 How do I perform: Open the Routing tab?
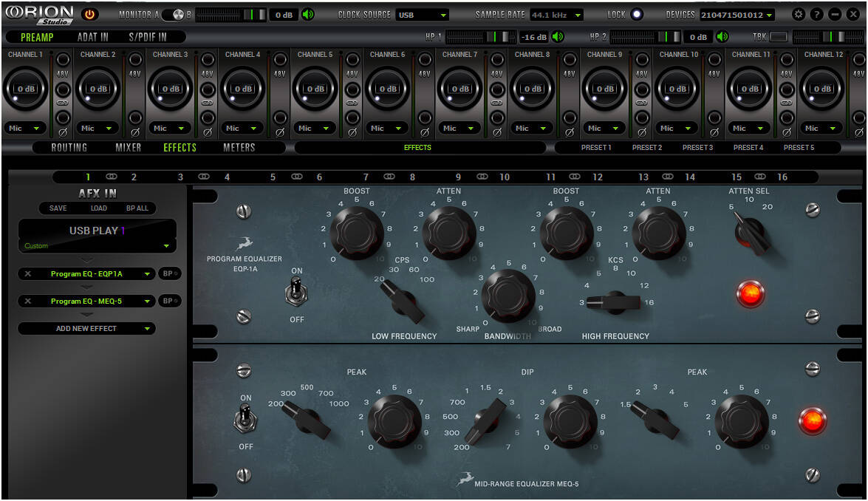click(x=69, y=147)
